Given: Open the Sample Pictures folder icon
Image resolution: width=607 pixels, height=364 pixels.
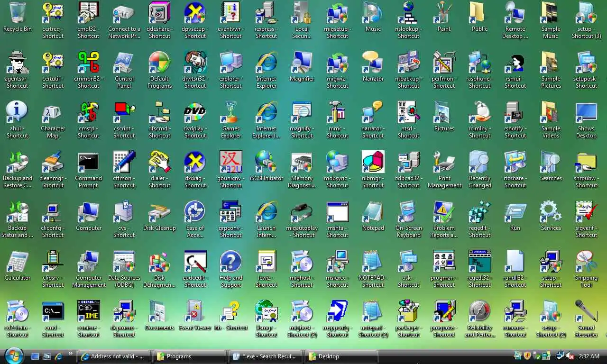Looking at the screenshot, I should pyautogui.click(x=551, y=71).
